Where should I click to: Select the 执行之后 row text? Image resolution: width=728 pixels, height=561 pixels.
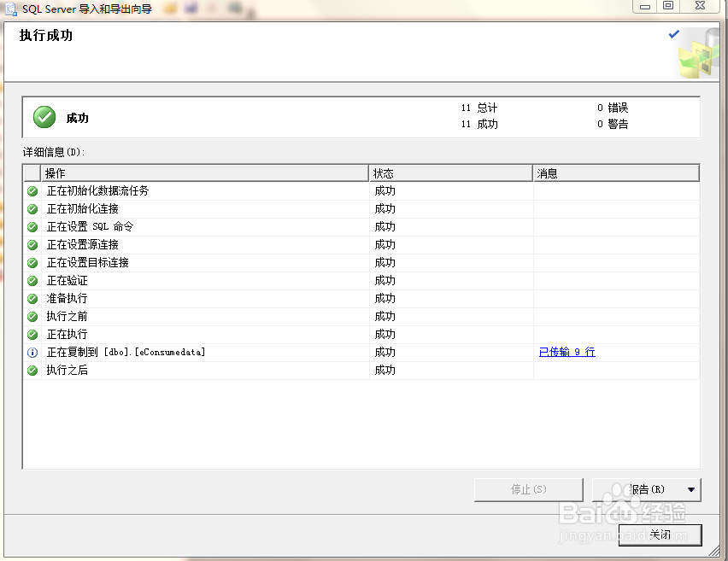67,371
